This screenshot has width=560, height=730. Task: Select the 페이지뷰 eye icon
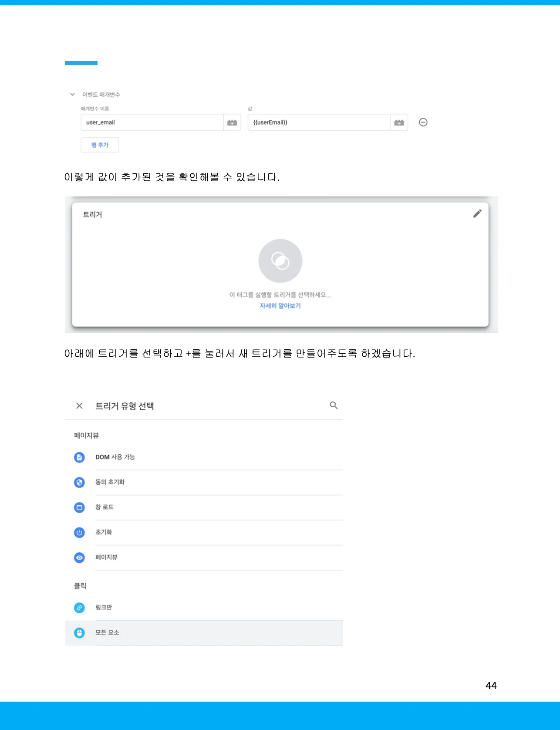(x=79, y=558)
